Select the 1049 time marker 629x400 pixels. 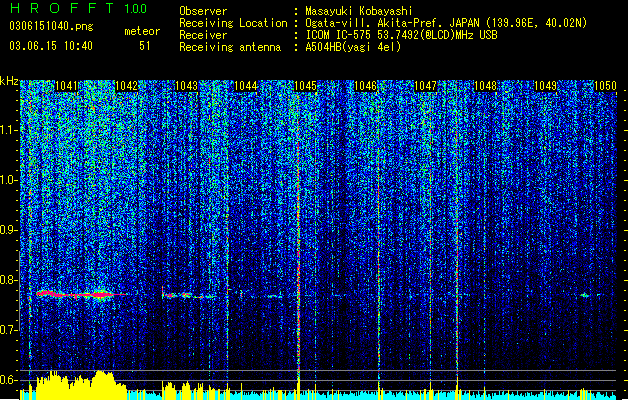click(546, 86)
